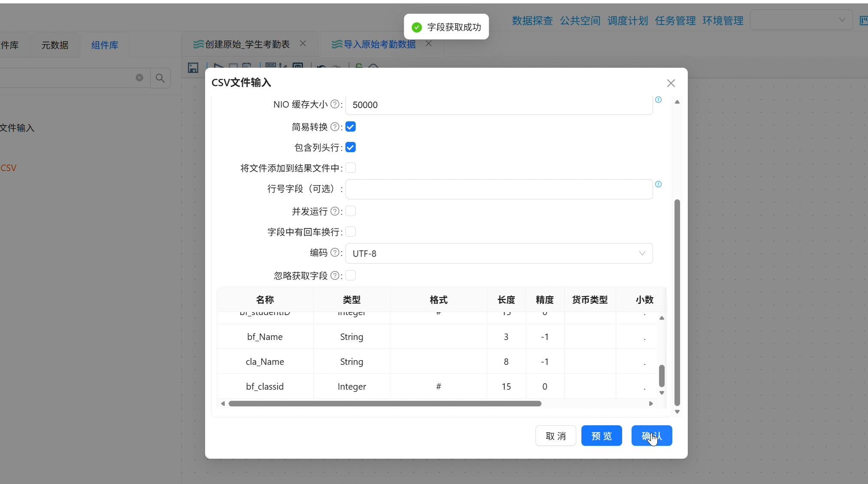Click the 行号字段(可选) input field
The width and height of the screenshot is (868, 484).
(499, 189)
